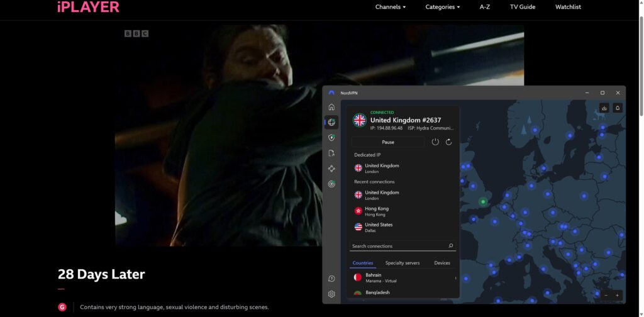Click the download update icon on map
Screen dimensions: 644x317
click(x=604, y=108)
